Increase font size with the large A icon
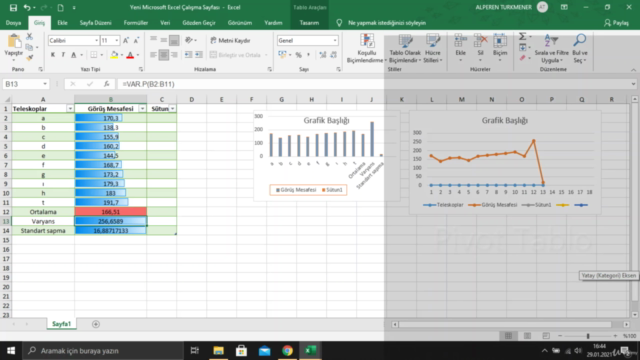640x360 pixels. pos(126,40)
